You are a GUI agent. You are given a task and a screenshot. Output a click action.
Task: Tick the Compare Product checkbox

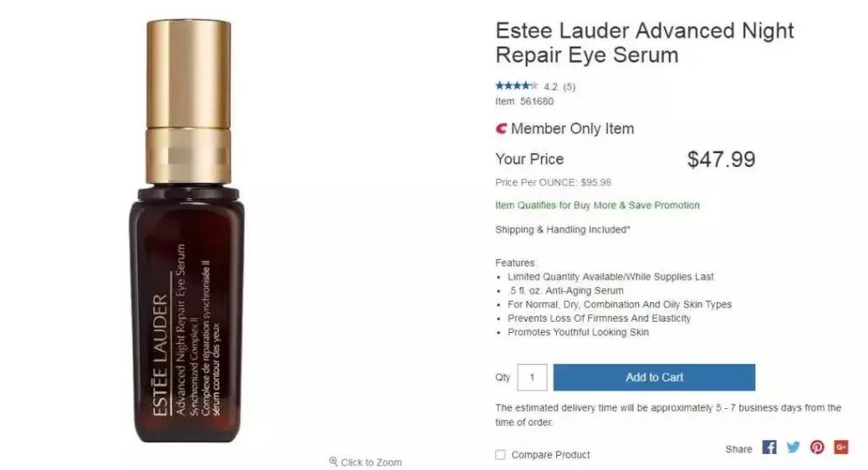[500, 455]
